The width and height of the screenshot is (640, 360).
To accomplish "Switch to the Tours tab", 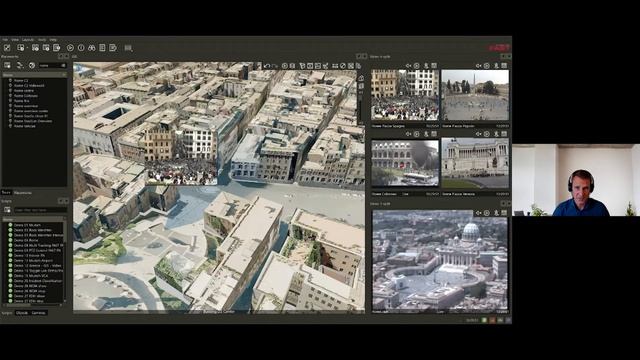I will 6,192.
